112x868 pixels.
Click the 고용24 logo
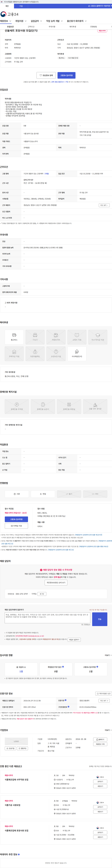click(9, 14)
